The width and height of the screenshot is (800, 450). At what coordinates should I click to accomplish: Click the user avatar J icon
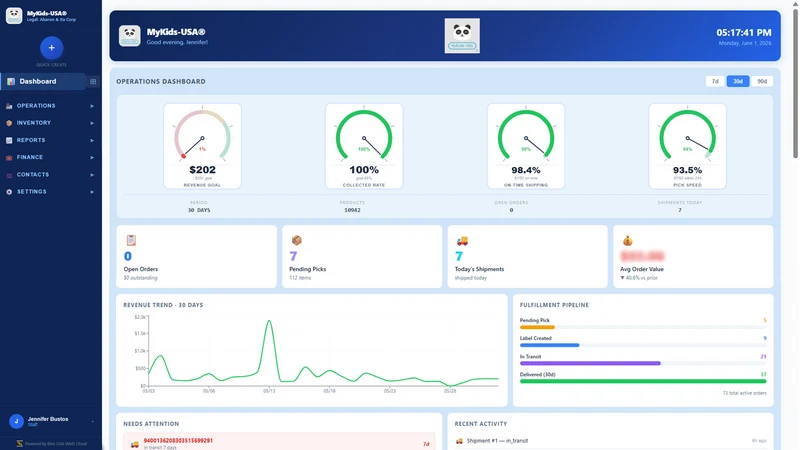[16, 421]
